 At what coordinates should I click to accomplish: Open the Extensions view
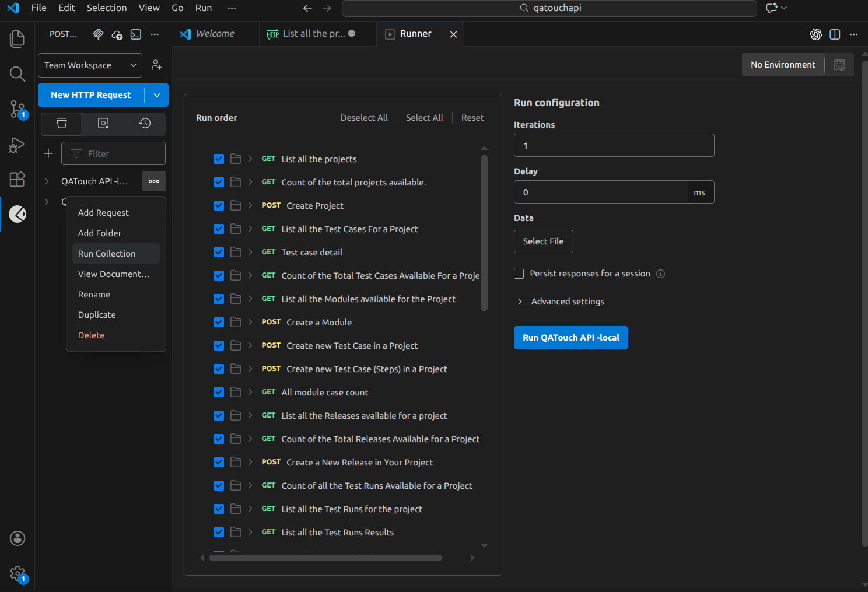pyautogui.click(x=17, y=179)
